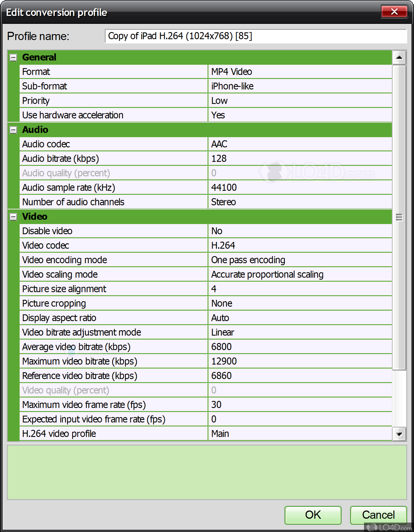
Task: Toggle the Disable video setting
Action: click(x=300, y=231)
